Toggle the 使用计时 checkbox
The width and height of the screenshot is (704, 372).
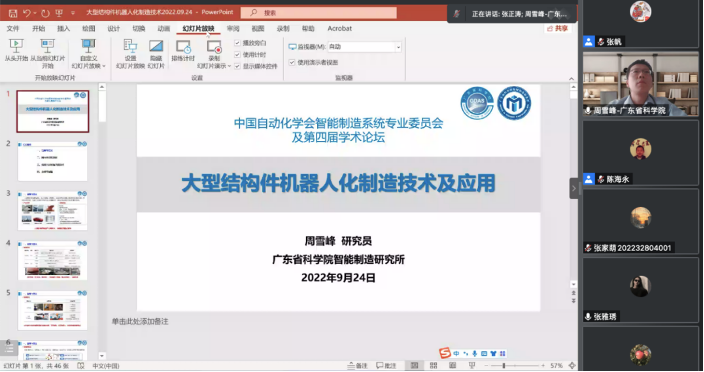coord(237,54)
